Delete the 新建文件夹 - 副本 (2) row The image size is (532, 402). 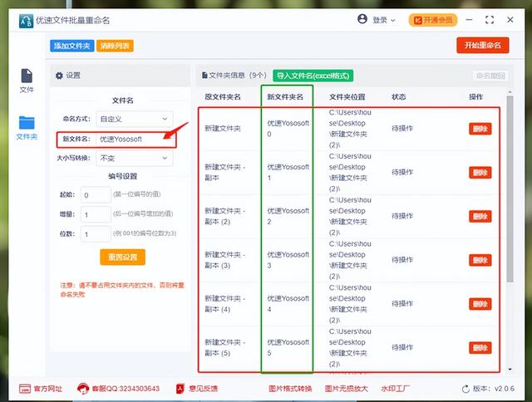tap(480, 216)
